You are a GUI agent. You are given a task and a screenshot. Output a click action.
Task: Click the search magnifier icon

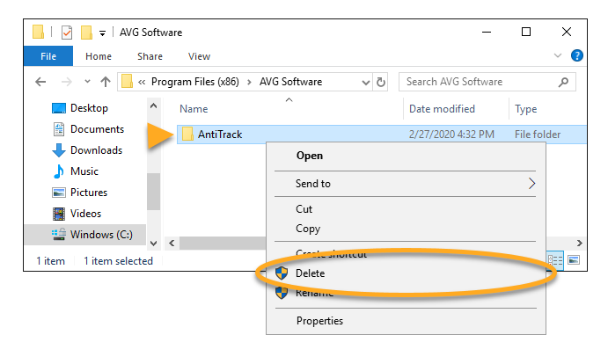(563, 82)
